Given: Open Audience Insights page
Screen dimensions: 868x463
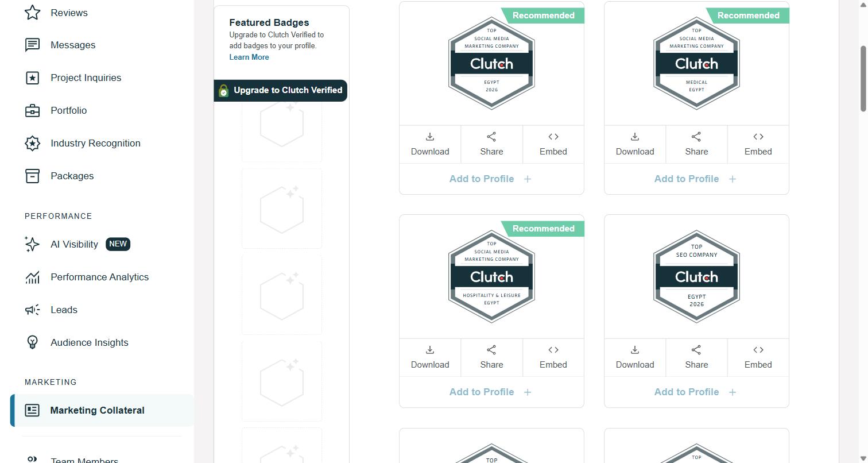Looking at the screenshot, I should pos(89,342).
